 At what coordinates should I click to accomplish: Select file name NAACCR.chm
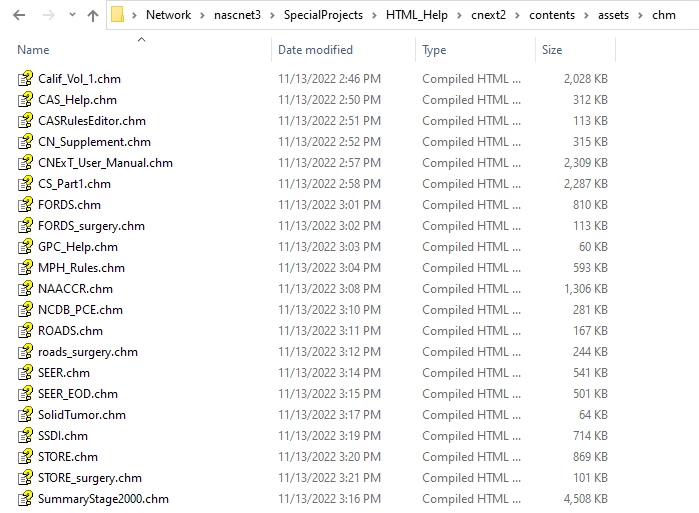coord(75,289)
